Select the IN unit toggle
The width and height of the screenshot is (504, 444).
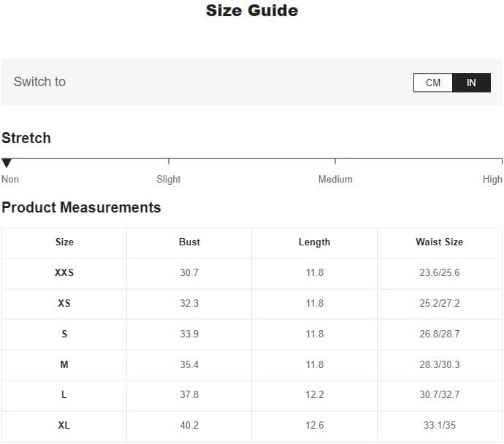tap(471, 83)
